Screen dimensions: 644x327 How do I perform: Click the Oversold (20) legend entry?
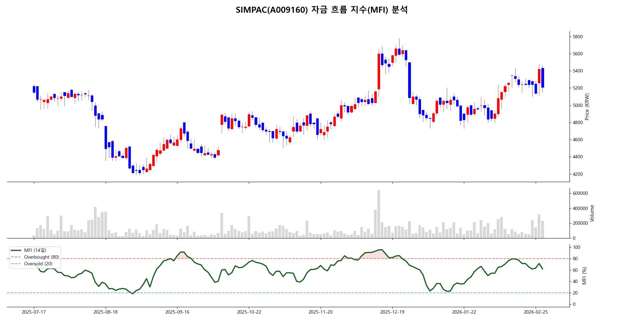pos(32,264)
